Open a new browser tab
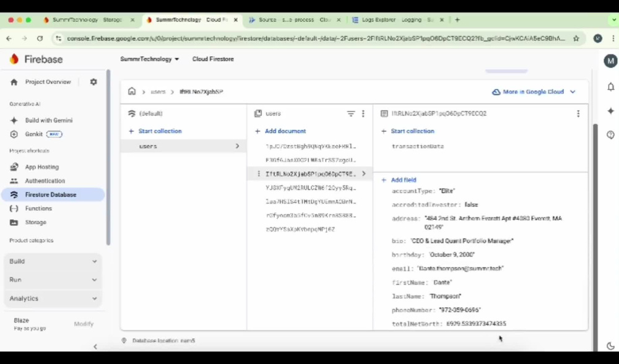The width and height of the screenshot is (619, 364). [457, 20]
